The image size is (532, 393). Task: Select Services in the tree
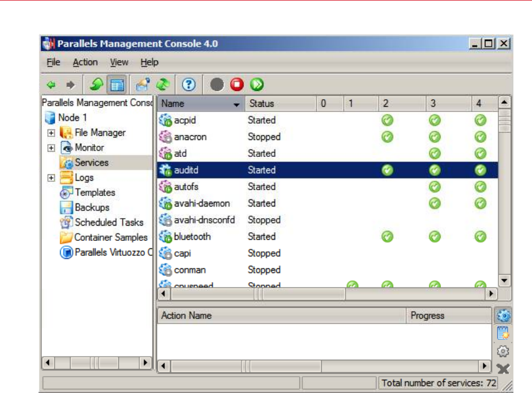tap(91, 163)
